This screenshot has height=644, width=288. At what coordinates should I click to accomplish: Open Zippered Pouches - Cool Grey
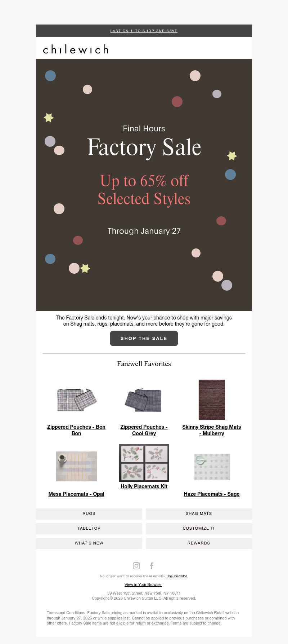coord(144,430)
